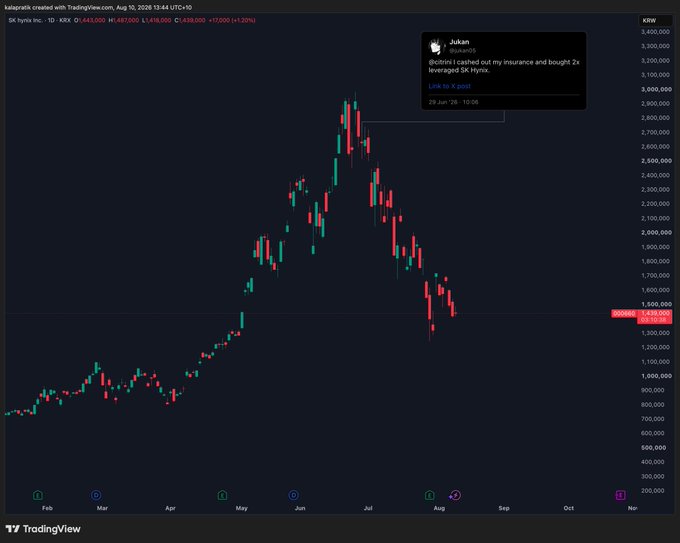This screenshot has width=680, height=543.
Task: Click the Jul label on the time axis
Action: pos(368,508)
